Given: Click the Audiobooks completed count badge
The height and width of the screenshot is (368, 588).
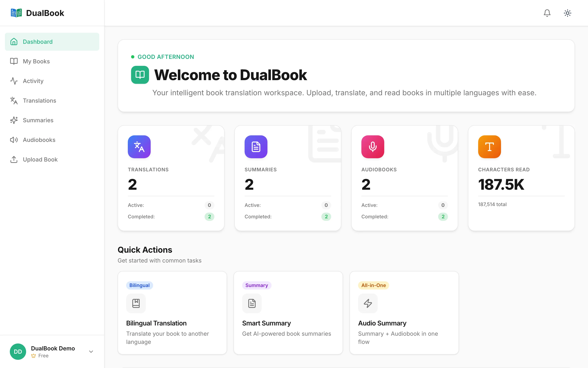Looking at the screenshot, I should [443, 217].
